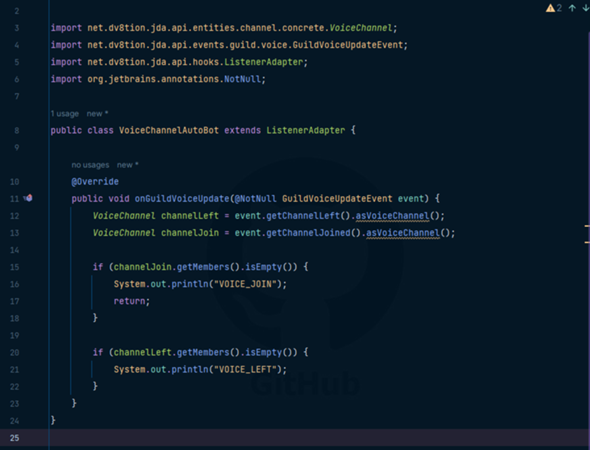Click the @Override annotation
The width and height of the screenshot is (590, 450).
(x=95, y=182)
